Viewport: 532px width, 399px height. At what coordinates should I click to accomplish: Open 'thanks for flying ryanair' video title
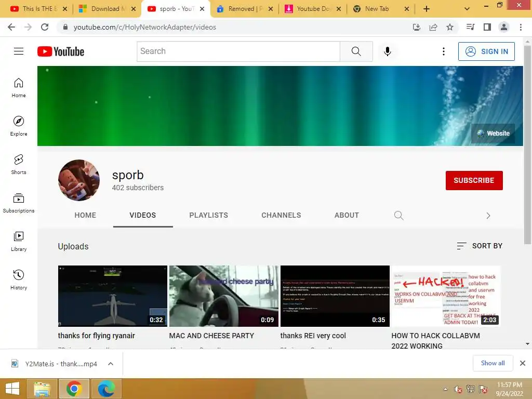(x=96, y=336)
